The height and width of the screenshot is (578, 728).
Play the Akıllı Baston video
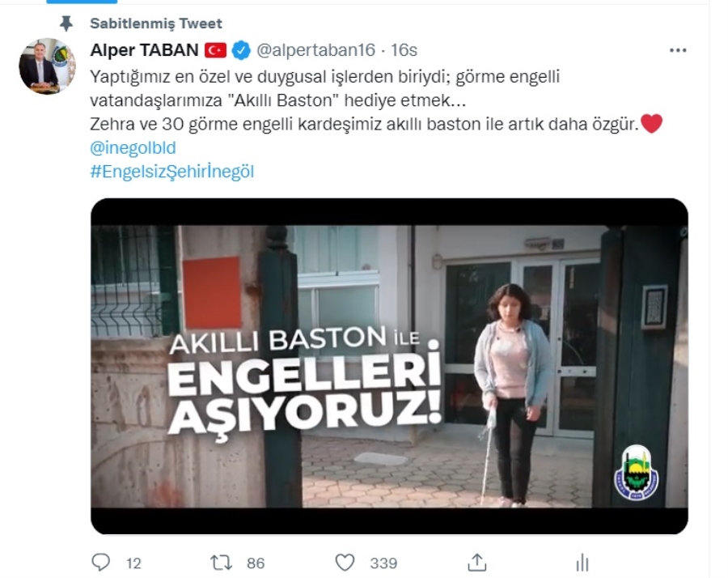[x=389, y=366]
